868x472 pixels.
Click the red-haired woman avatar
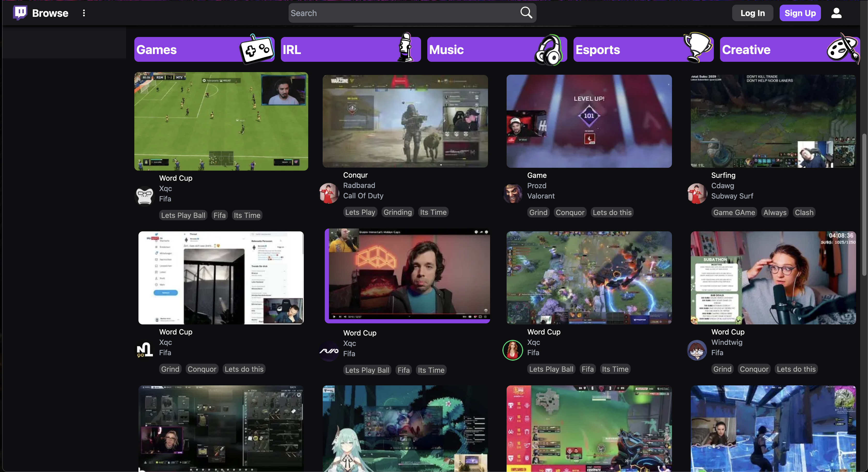pos(513,350)
